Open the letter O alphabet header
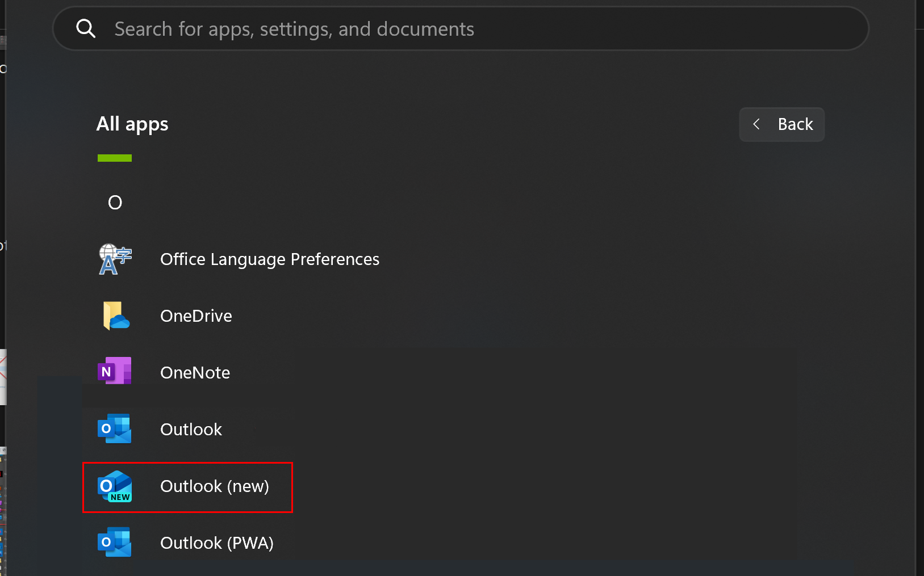 (115, 203)
